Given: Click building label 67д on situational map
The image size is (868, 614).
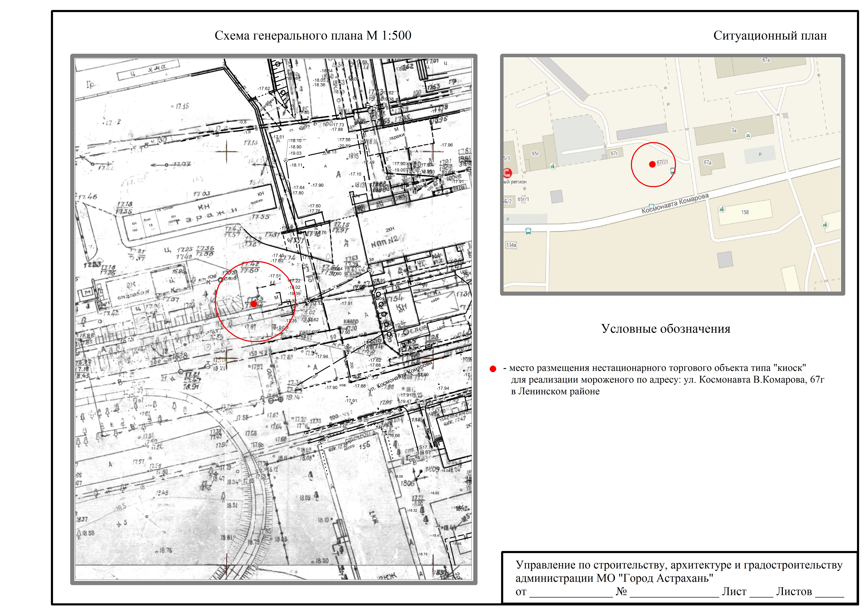Looking at the screenshot, I should point(707,163).
